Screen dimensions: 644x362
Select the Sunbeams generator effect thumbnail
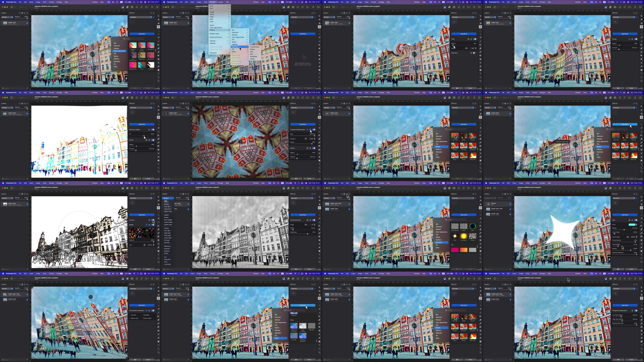coord(464,236)
